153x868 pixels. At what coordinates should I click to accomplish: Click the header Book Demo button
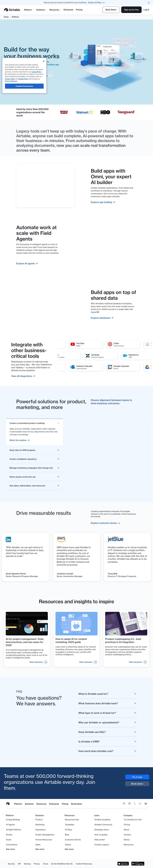tap(111, 10)
